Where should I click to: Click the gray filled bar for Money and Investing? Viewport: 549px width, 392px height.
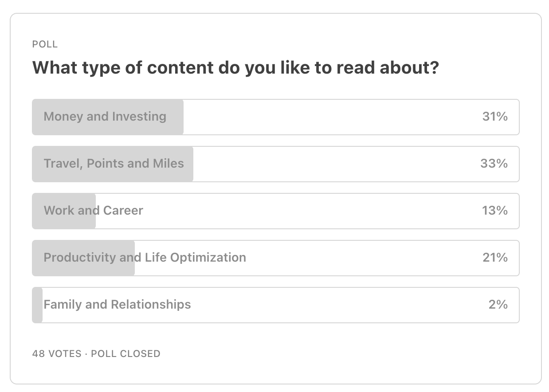108,117
